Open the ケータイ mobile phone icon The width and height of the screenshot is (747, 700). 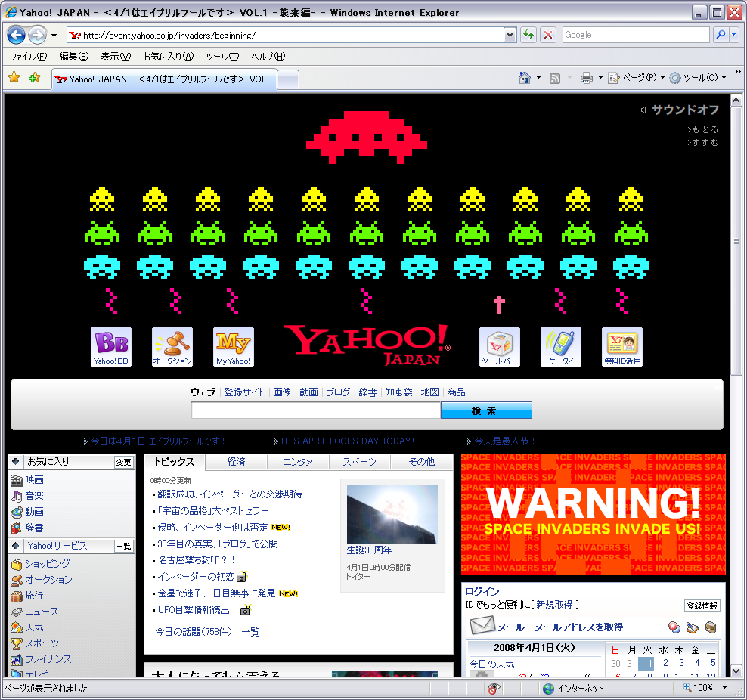(561, 347)
